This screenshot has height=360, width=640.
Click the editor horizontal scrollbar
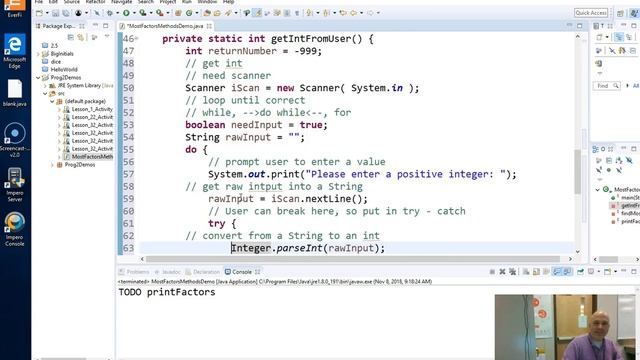point(353,259)
